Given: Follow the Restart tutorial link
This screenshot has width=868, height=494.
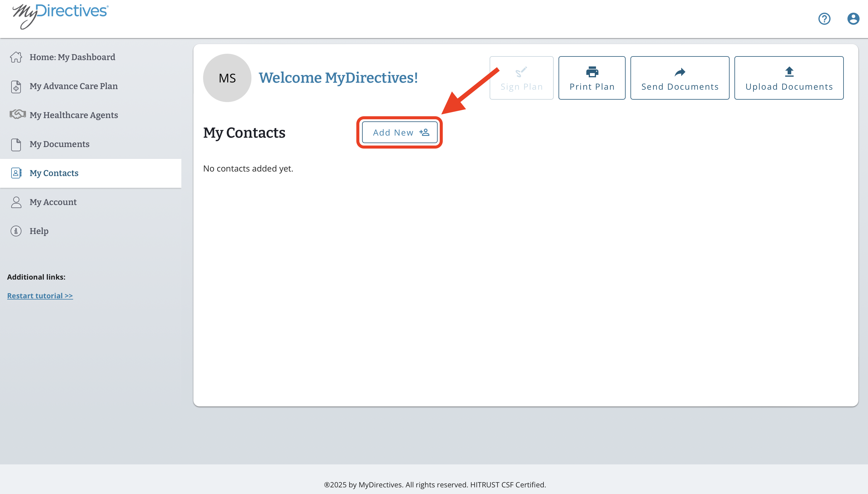Looking at the screenshot, I should (x=40, y=296).
